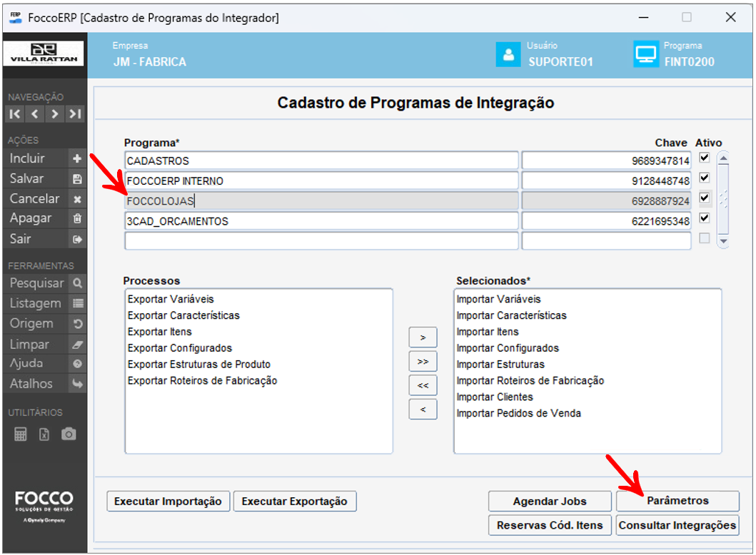Screen dimensions: 756x555
Task: Click the Atalhos shortcut arrow icon
Action: [x=77, y=384]
